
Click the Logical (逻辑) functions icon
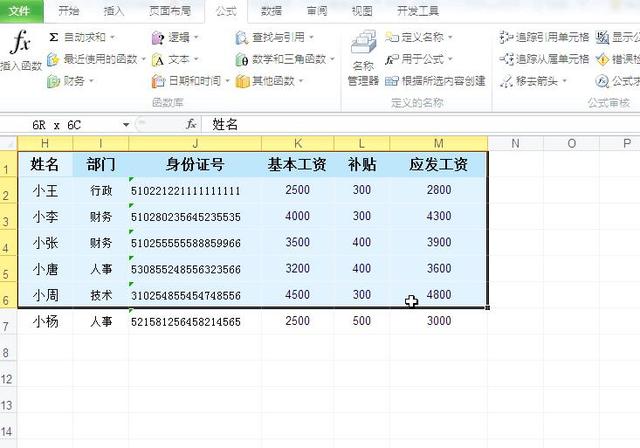tap(158, 38)
